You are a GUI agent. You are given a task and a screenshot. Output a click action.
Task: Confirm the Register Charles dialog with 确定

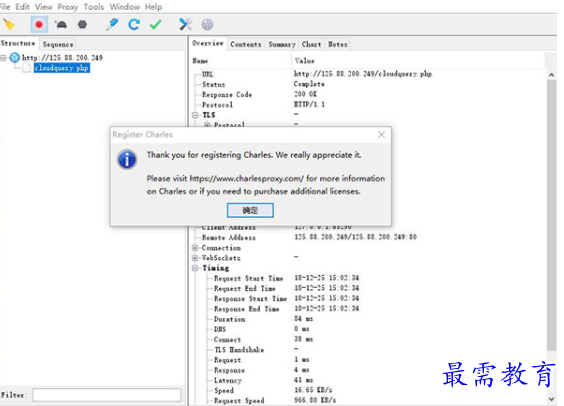pos(250,210)
